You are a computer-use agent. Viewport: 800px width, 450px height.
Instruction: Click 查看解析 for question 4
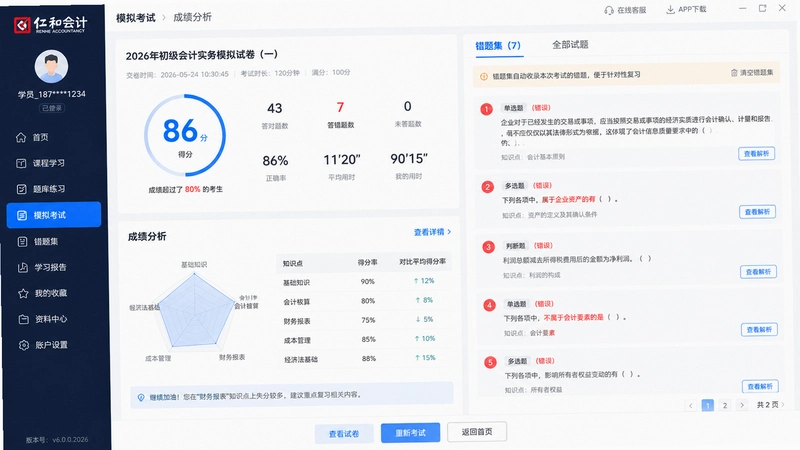click(x=759, y=330)
